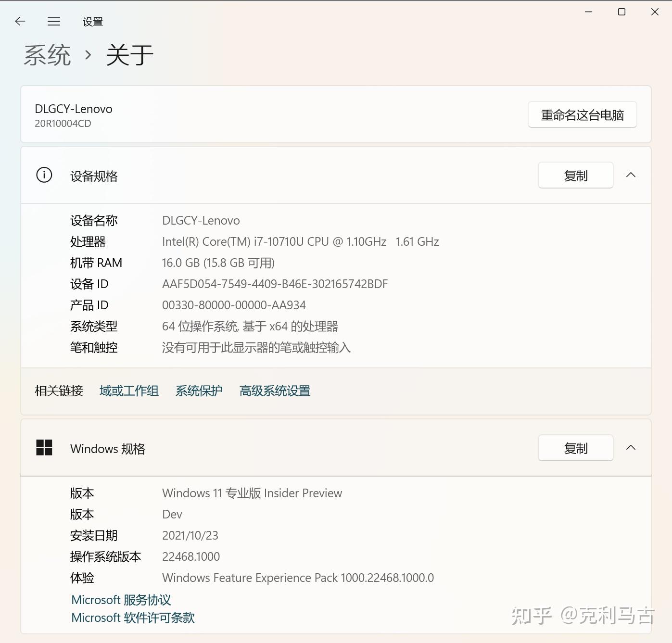Screen dimensions: 672x643
Task: Navigate to 系统 in the breadcrumb
Action: pos(47,55)
